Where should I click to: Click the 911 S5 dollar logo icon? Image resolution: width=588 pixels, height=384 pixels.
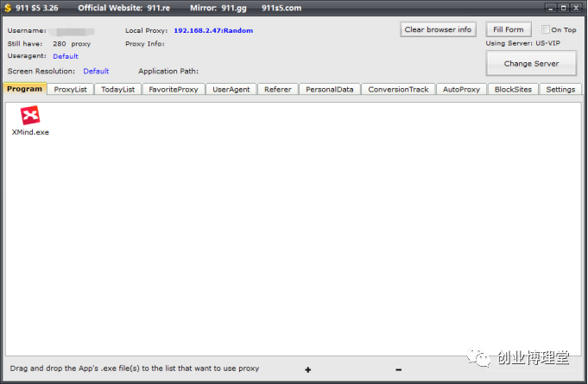[x=8, y=8]
